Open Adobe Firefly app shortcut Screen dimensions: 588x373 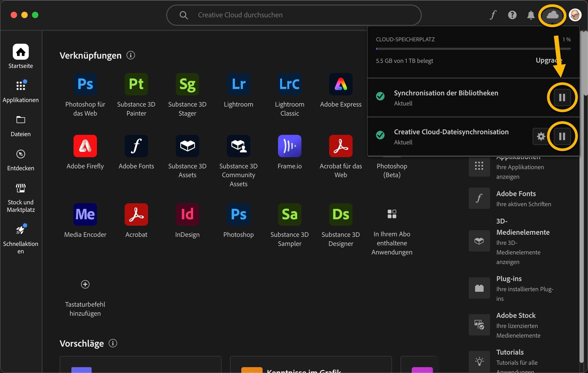(x=85, y=146)
